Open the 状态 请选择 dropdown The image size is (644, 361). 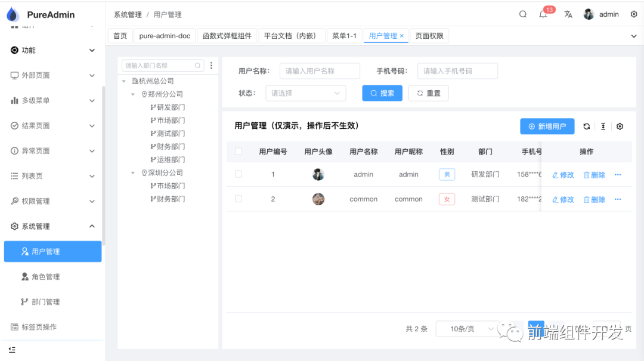(x=305, y=92)
